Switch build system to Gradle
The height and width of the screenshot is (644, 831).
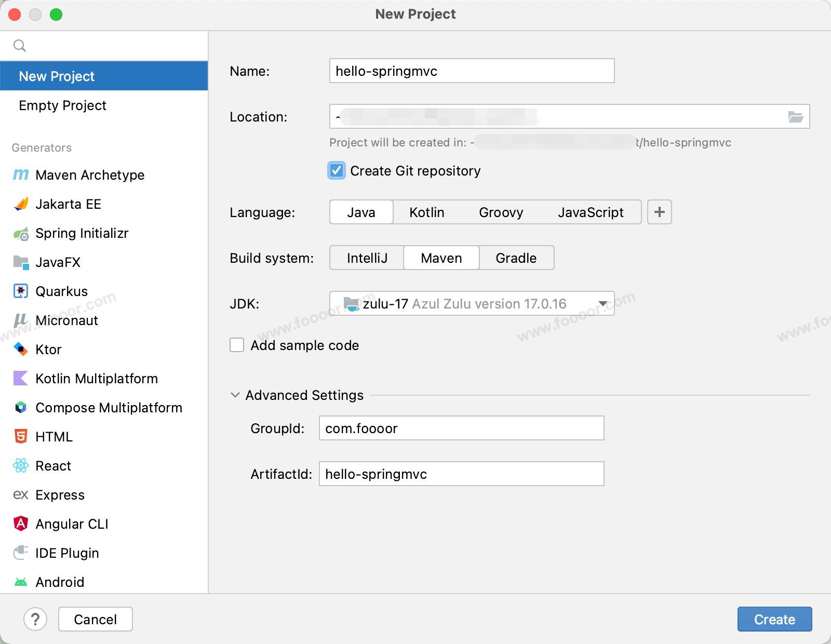click(516, 258)
